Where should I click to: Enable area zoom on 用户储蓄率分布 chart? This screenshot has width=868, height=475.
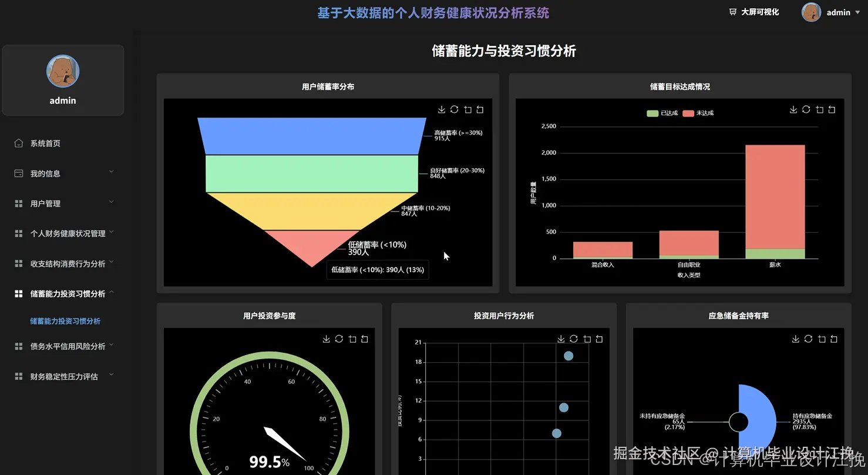tap(467, 110)
